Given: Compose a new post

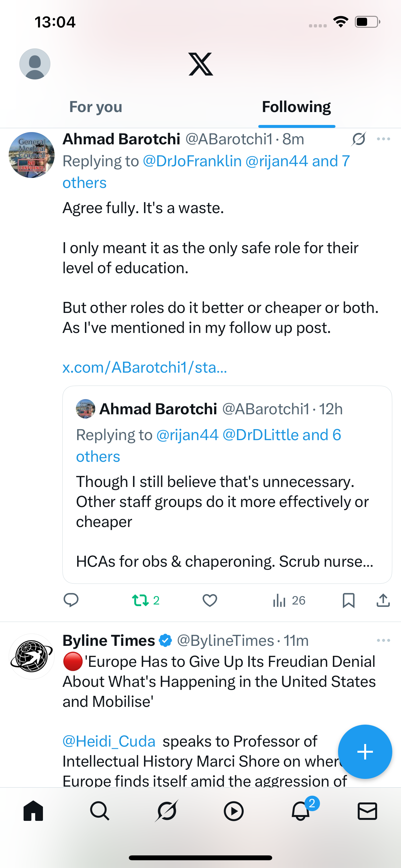Looking at the screenshot, I should point(365,752).
